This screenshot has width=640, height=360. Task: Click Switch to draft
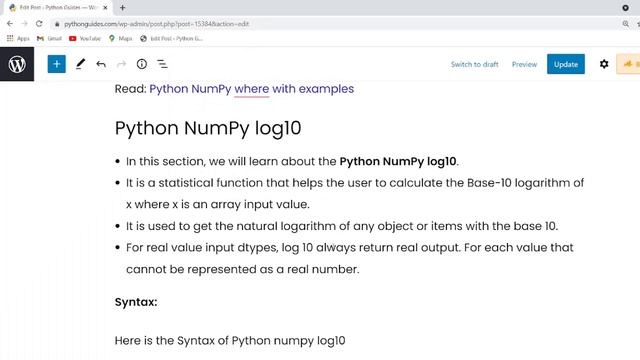click(474, 64)
